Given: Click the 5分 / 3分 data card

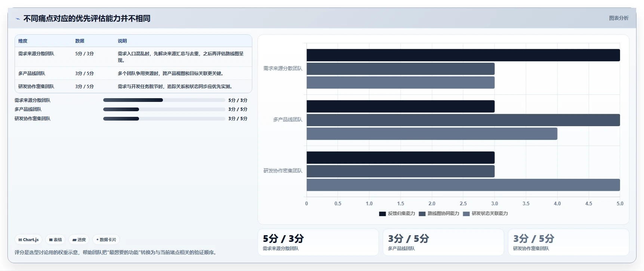Looking at the screenshot, I should [318, 242].
